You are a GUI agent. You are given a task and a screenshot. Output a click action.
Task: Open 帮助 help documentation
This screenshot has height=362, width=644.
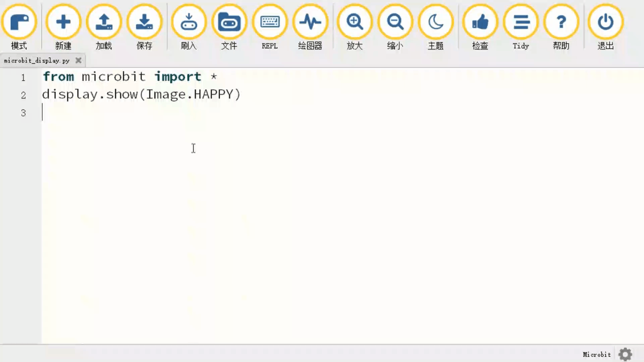click(561, 27)
